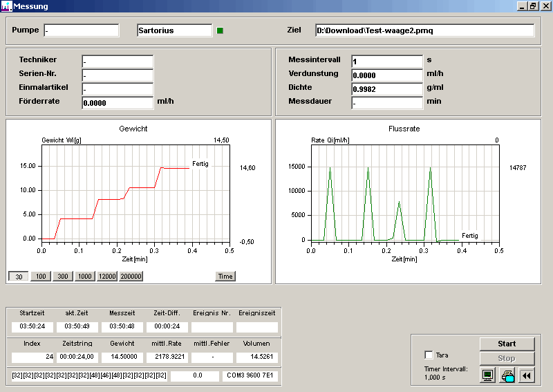Click the Pumpe input field

[x=82, y=30]
